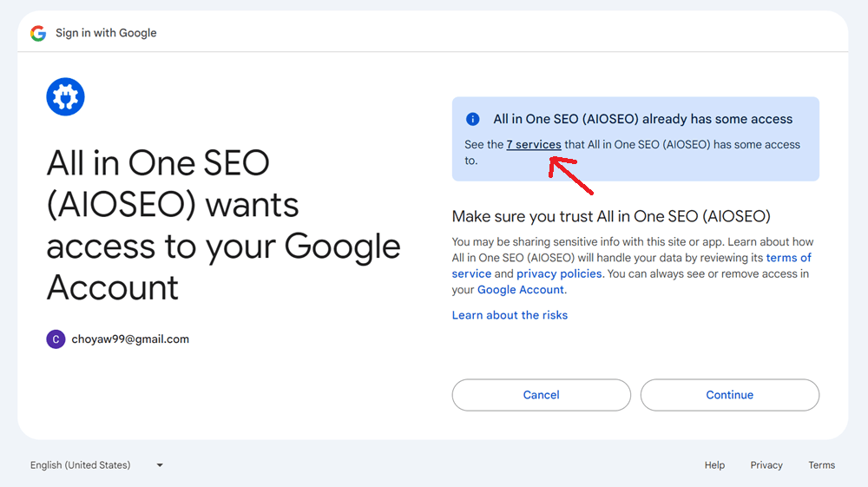The image size is (868, 487).
Task: Click the info icon in the blue banner
Action: coord(473,119)
